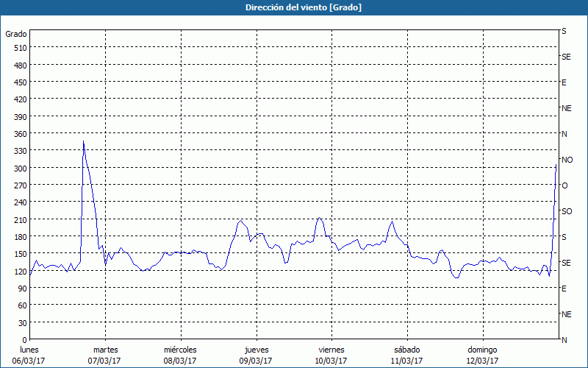Select the "lunes 06/03/17" date label

point(29,355)
